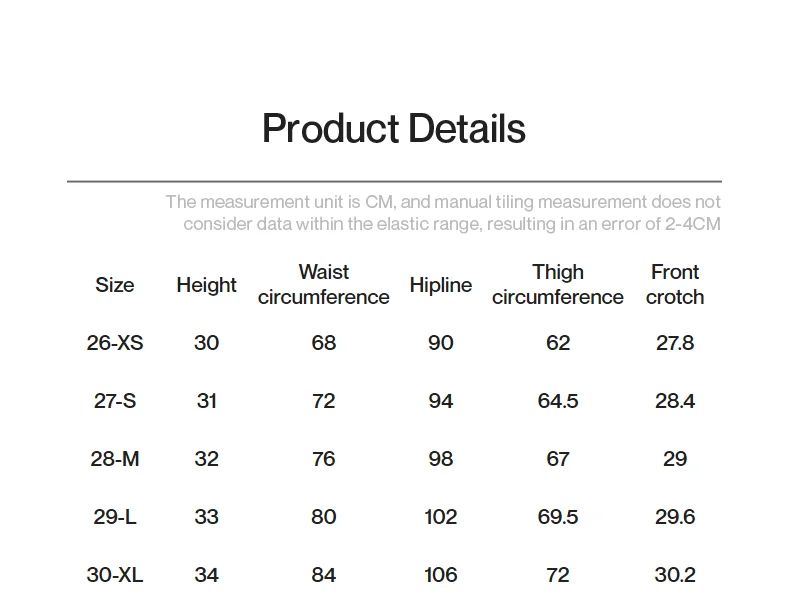Viewport: 790px width, 603px height.
Task: Click the Size column header
Action: tap(115, 285)
